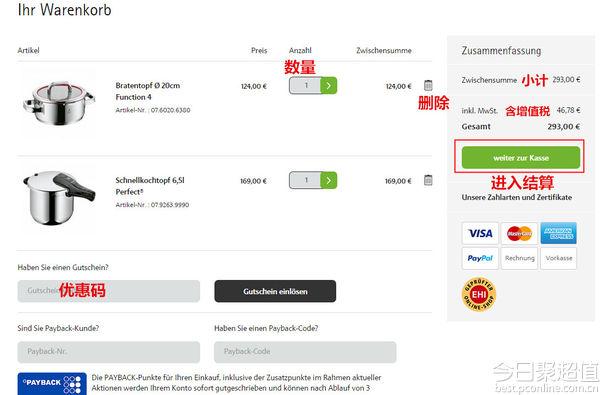Open the Bratentopf product thumbnail

point(59,103)
